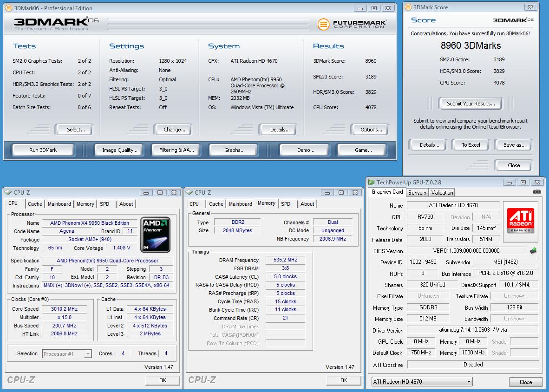The image size is (549, 392).
Task: Open the Memory tab in left CPU-Z window
Action: coord(85,204)
